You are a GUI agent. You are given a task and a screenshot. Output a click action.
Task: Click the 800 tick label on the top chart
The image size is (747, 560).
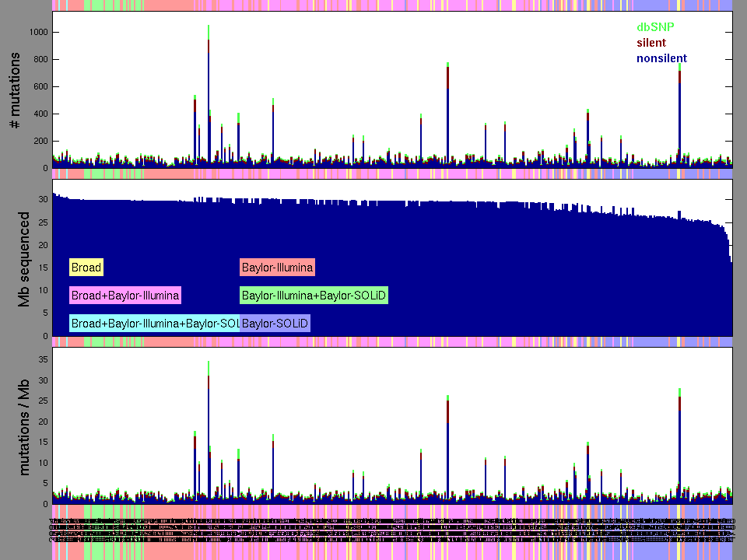[37, 60]
